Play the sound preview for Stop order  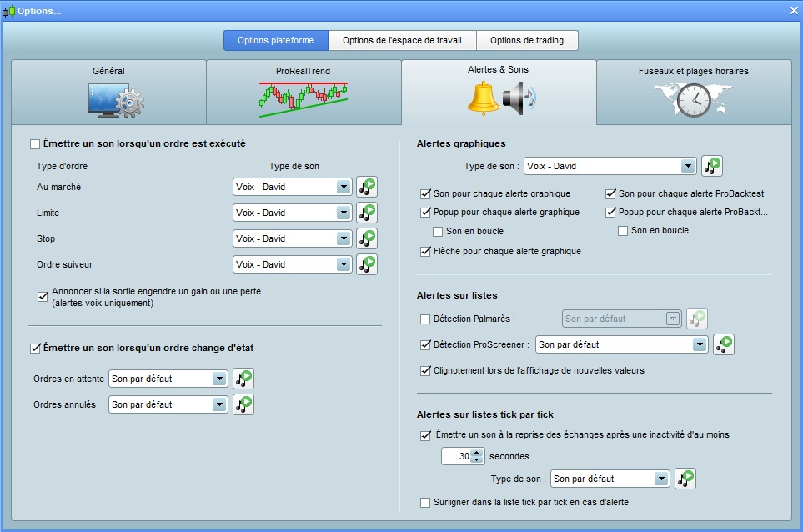coord(367,238)
